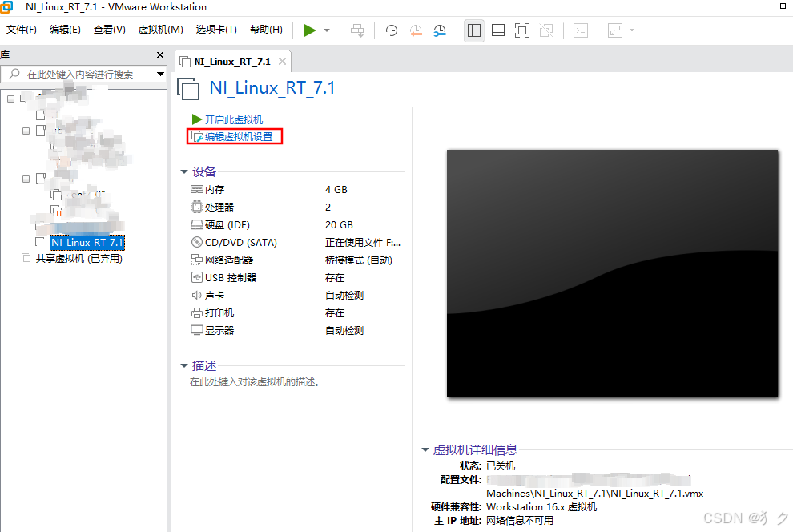The width and height of the screenshot is (793, 532).
Task: Click the library search input field
Action: (80, 73)
